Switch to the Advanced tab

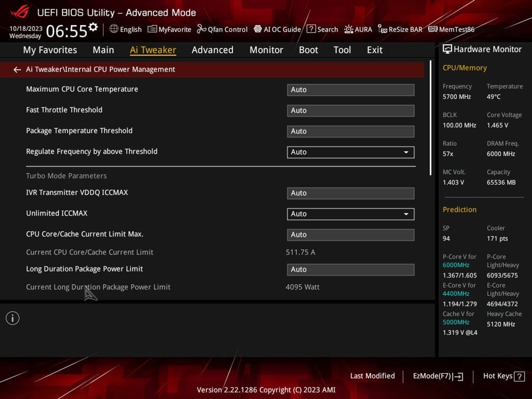pos(212,50)
